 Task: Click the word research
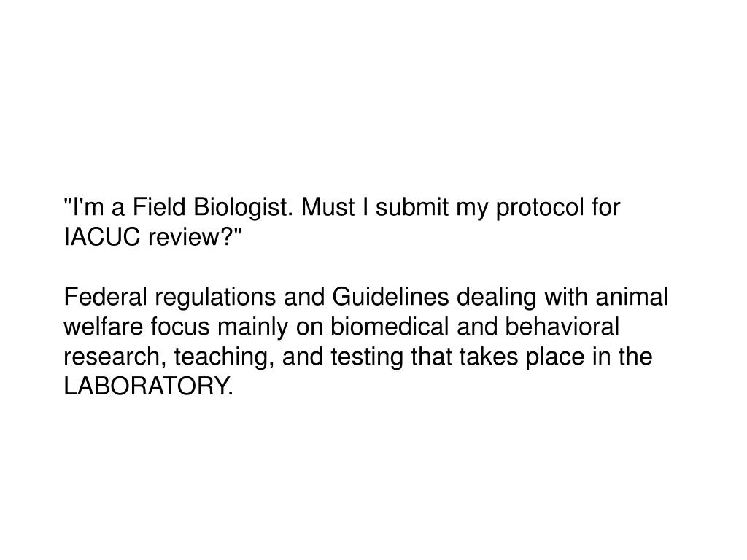pos(115,357)
